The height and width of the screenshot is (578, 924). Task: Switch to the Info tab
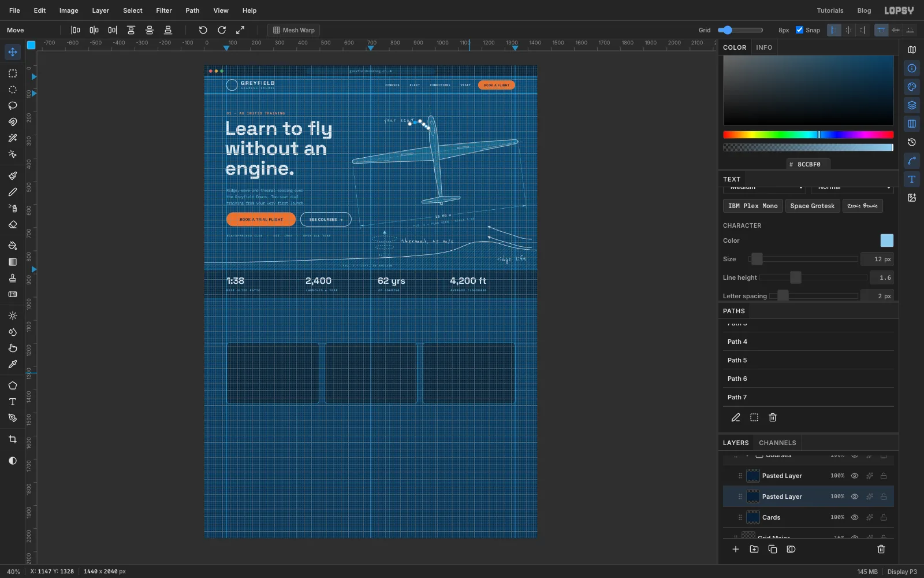point(764,47)
